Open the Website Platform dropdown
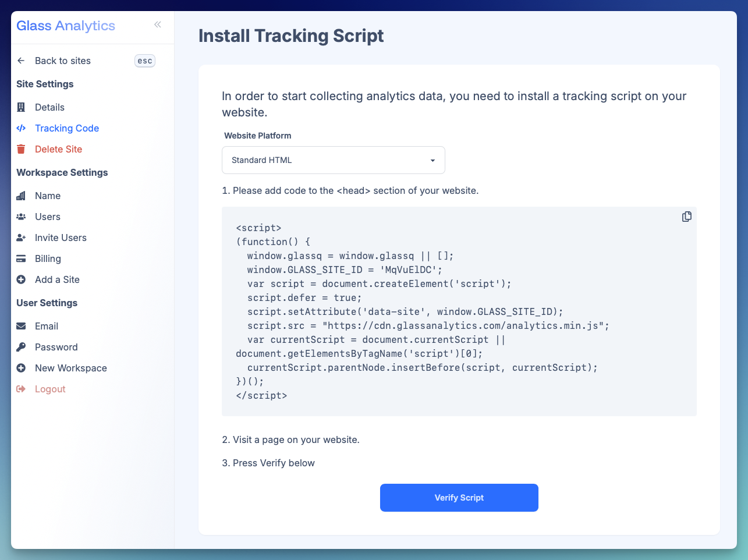This screenshot has width=748, height=560. pyautogui.click(x=334, y=160)
